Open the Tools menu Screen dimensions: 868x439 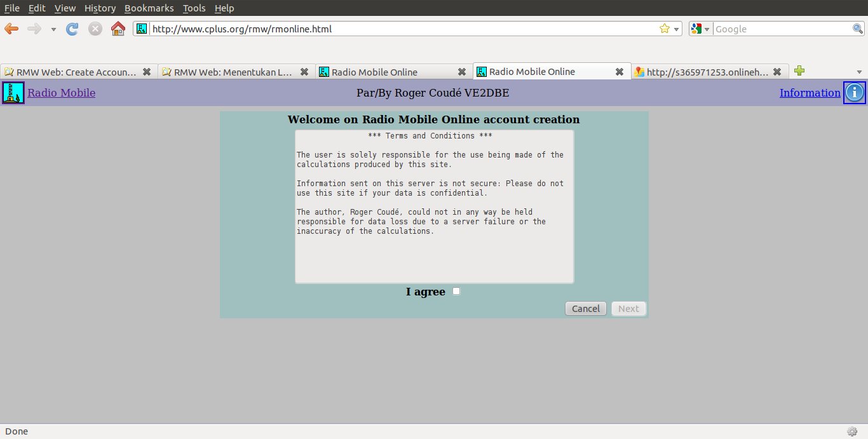pyautogui.click(x=194, y=8)
